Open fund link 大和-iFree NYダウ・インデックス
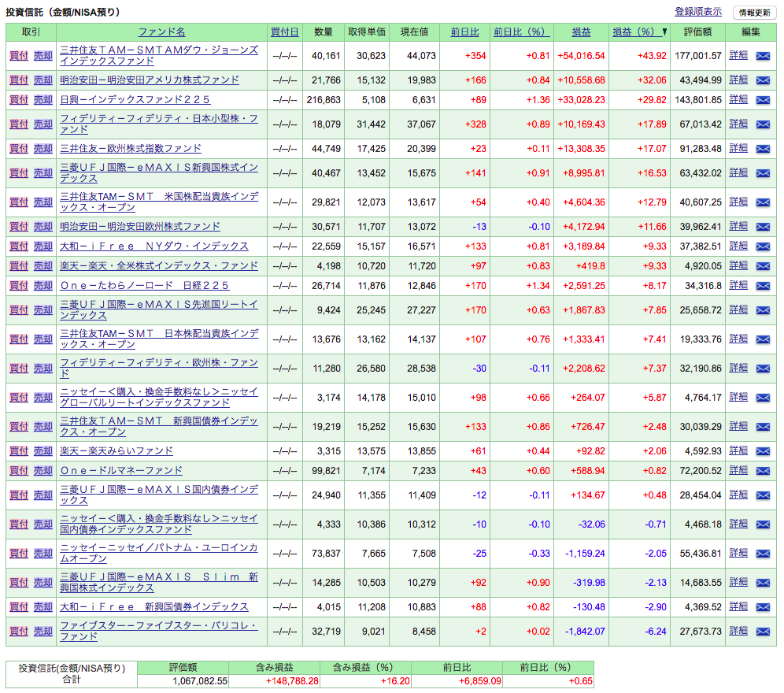The width and height of the screenshot is (784, 693). pos(154,246)
